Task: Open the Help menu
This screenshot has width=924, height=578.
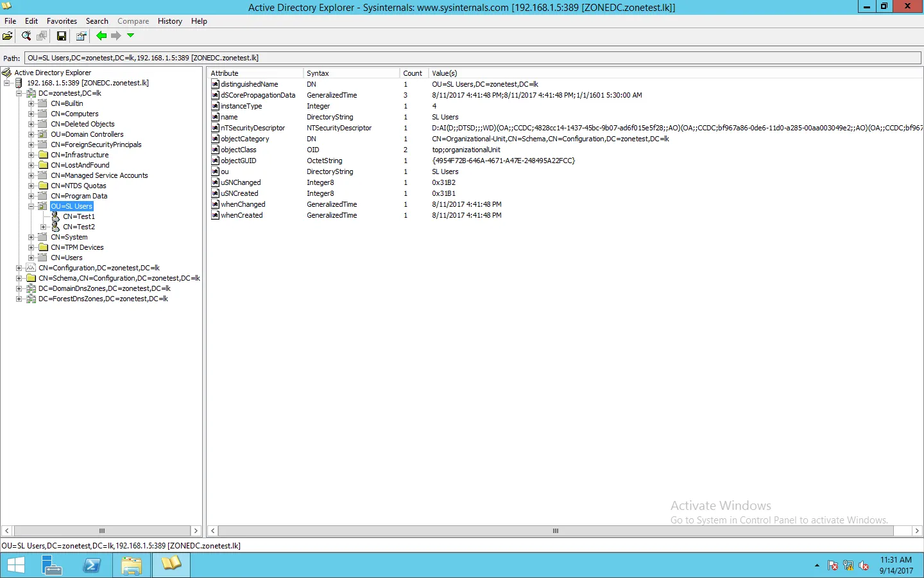Action: point(199,21)
